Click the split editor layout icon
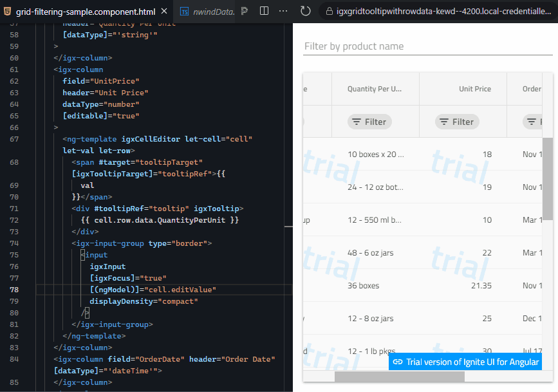 [264, 11]
